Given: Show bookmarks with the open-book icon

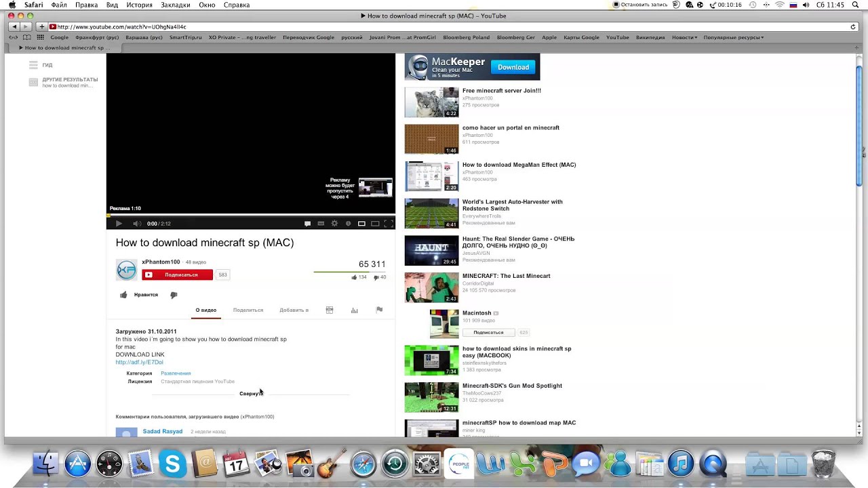Looking at the screenshot, I should (x=27, y=38).
